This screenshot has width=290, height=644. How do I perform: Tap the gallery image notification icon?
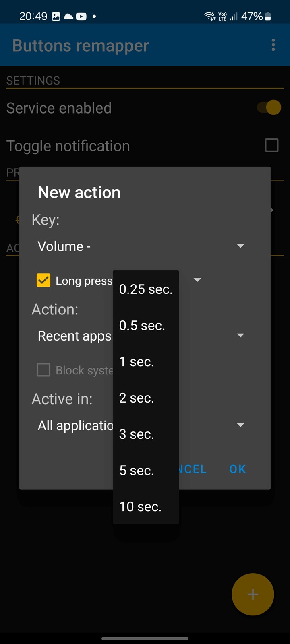(56, 17)
